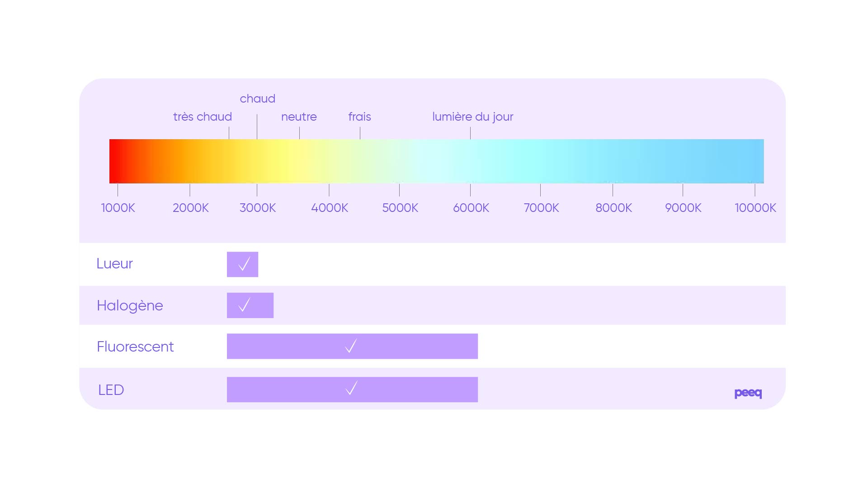Click the 'lumière du jour' label
The image size is (868, 488).
tap(473, 117)
